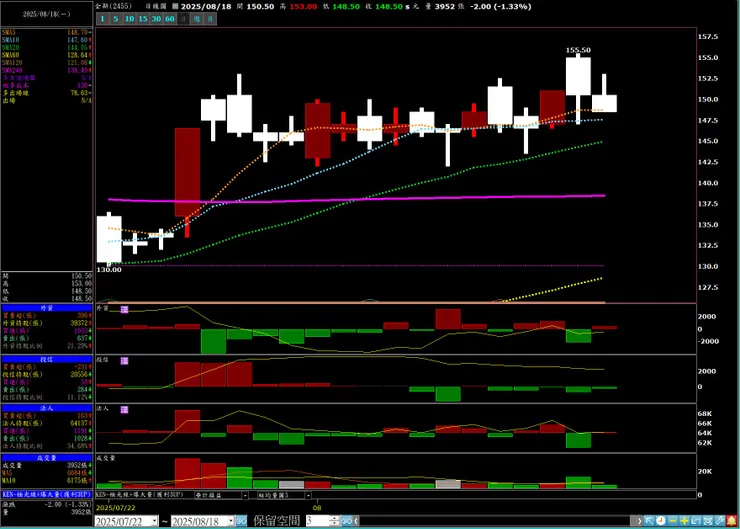Switch to 30-minute timeframe
This screenshot has height=529, width=740.
tap(156, 19)
